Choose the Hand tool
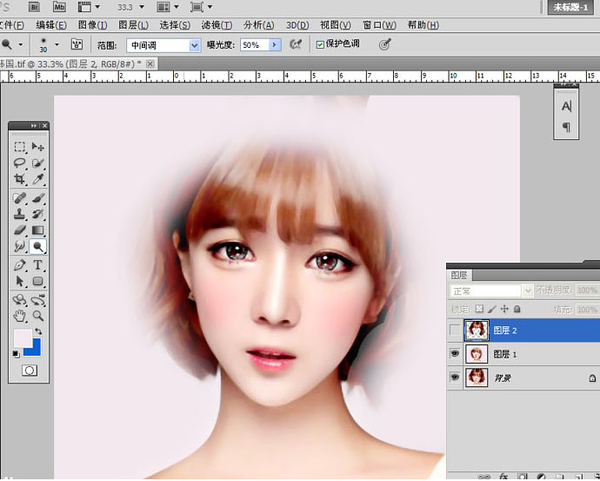This screenshot has width=600, height=481. pos(20,314)
